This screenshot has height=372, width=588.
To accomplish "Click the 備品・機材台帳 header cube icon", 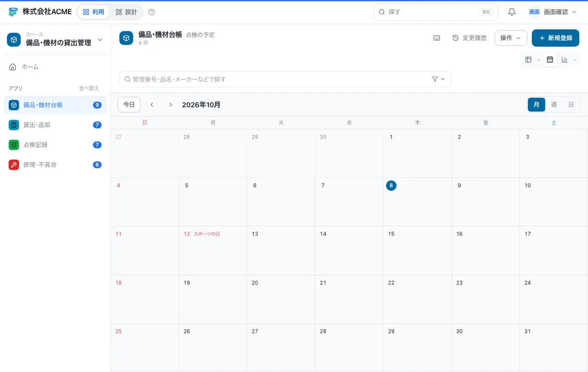I will 126,38.
